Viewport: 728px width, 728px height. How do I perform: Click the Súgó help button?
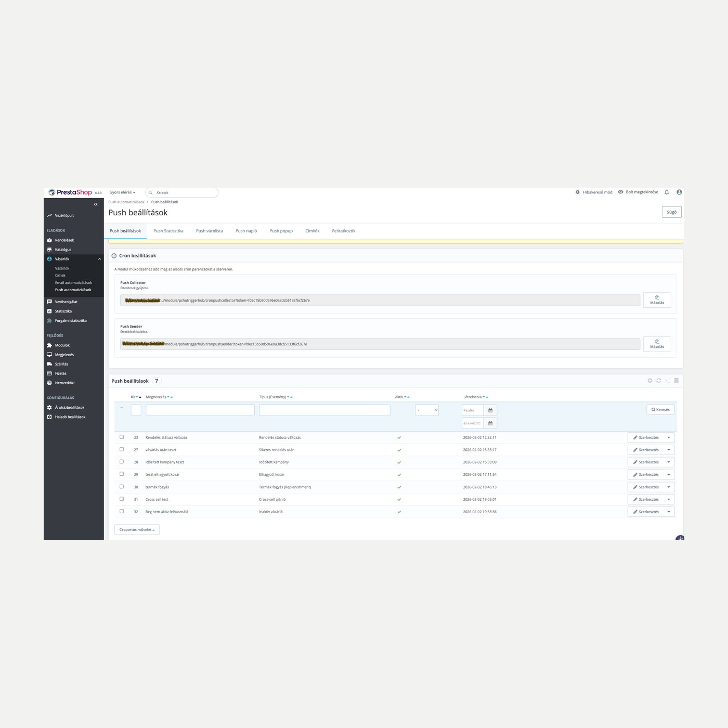coord(672,212)
